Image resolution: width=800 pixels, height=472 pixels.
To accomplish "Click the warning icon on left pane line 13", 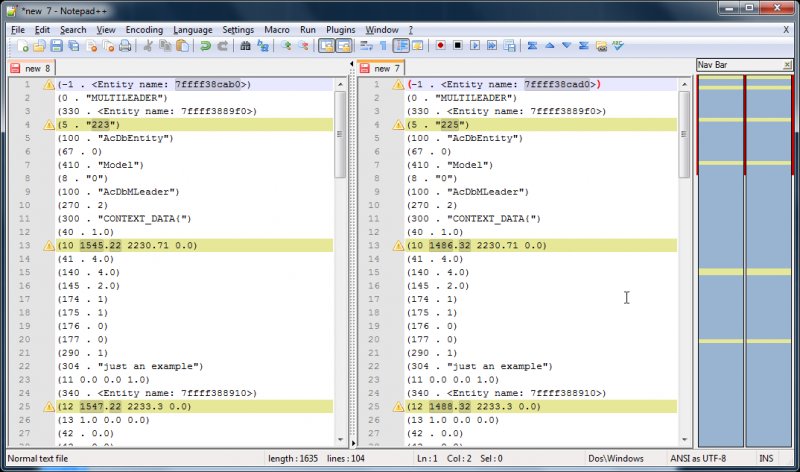I will click(49, 246).
